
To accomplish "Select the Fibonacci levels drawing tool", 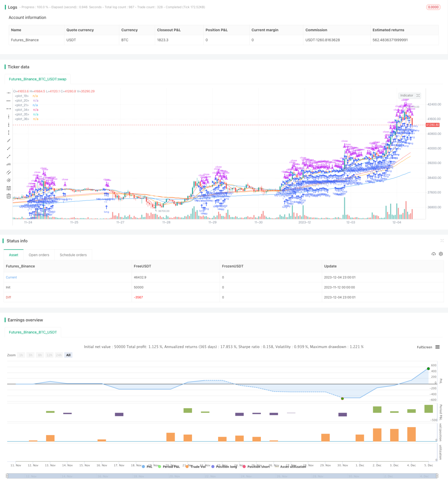I will [9, 188].
